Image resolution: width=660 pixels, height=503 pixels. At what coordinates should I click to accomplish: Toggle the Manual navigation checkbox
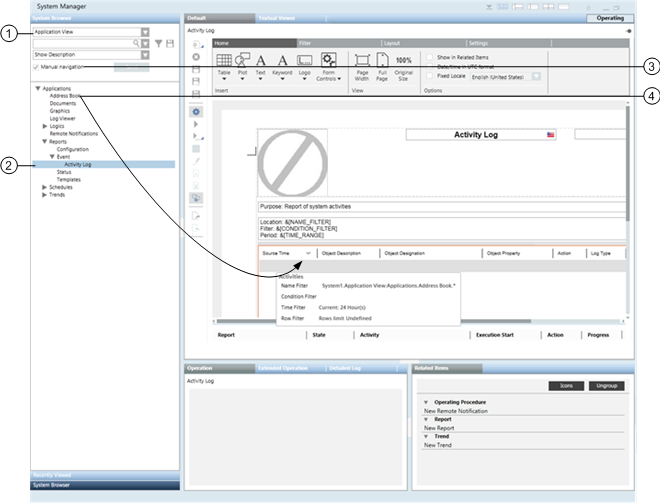37,67
